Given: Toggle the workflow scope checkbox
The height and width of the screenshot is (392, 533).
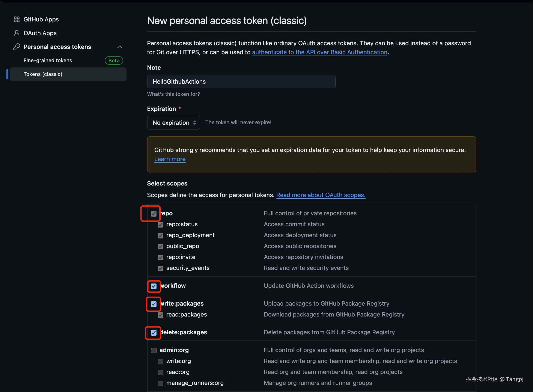Looking at the screenshot, I should click(154, 286).
